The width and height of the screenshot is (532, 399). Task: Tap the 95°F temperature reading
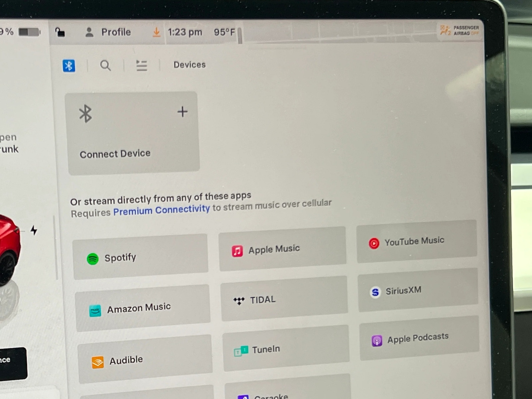tap(224, 32)
